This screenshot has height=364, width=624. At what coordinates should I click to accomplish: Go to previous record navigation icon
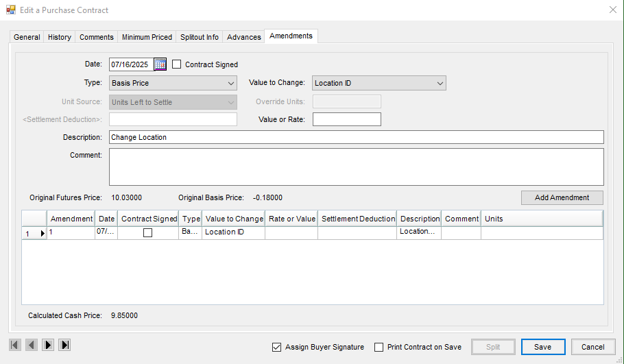coord(32,345)
